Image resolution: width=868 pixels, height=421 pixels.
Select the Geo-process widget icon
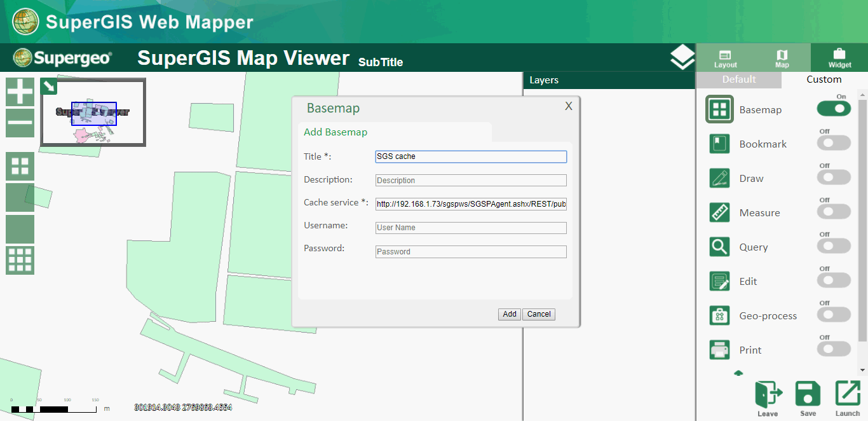719,315
